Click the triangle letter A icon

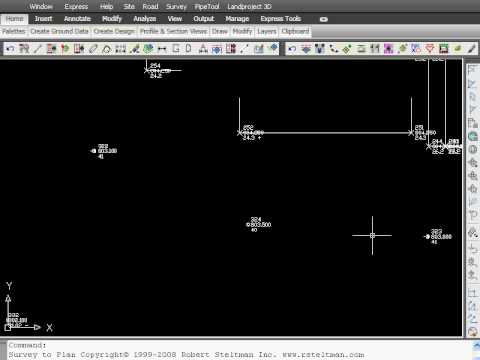(x=203, y=49)
